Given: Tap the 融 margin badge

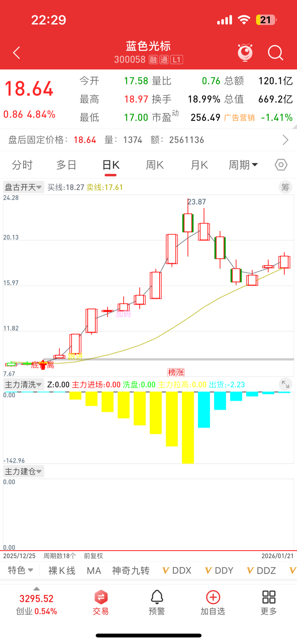Looking at the screenshot, I should pos(153,60).
